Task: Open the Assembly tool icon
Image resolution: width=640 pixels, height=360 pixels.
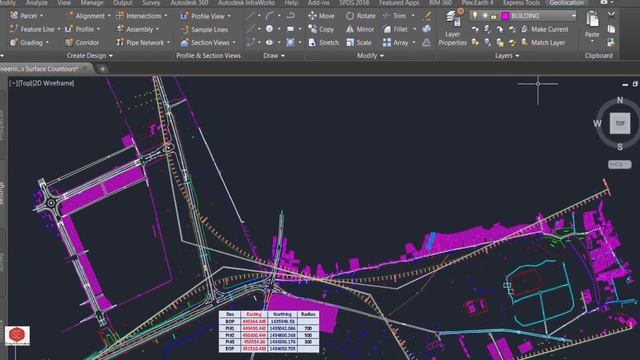Action: (x=120, y=29)
